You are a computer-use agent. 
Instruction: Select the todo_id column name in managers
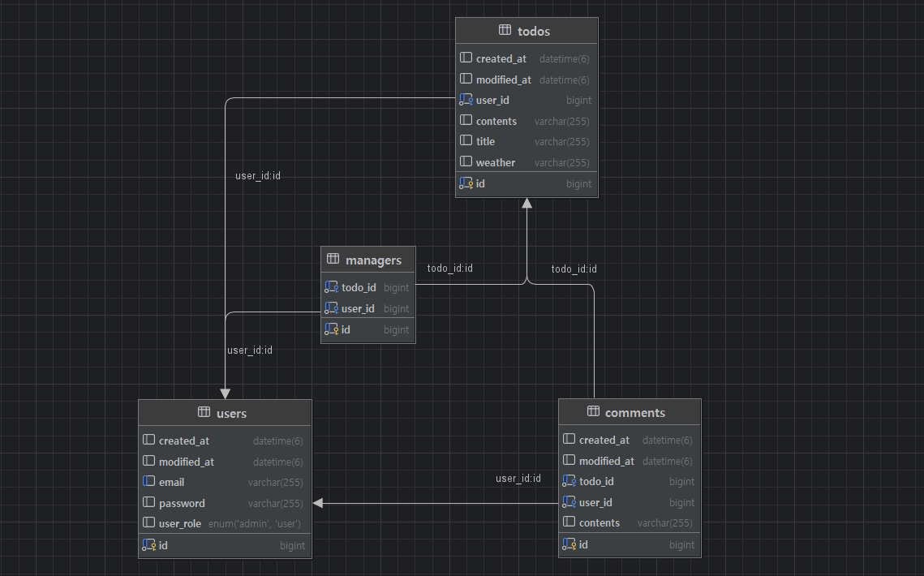coord(359,288)
